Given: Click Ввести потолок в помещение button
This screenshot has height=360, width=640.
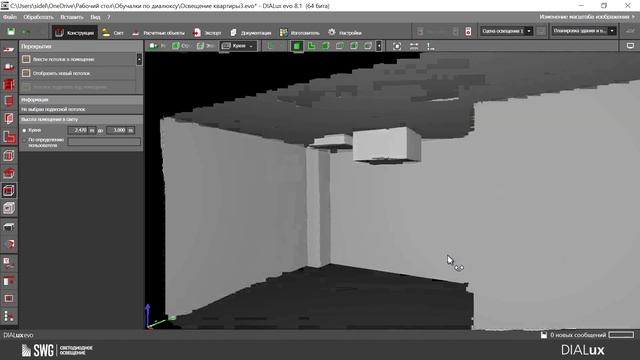Looking at the screenshot, I should (78, 59).
